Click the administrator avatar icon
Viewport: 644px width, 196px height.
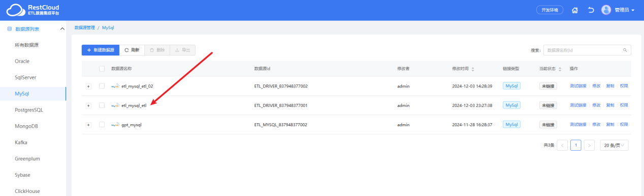click(x=606, y=10)
